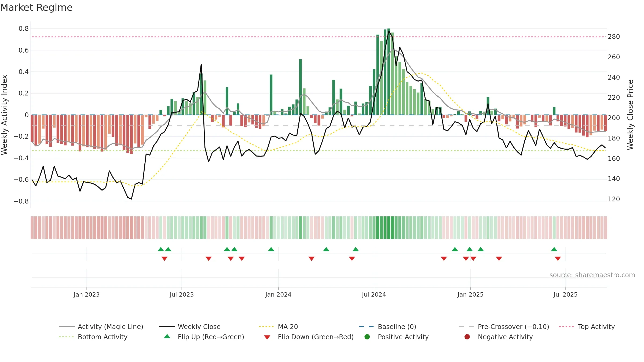Click the tallest dark green activity bar near 0.8
This screenshot has width=644, height=362.
click(389, 72)
